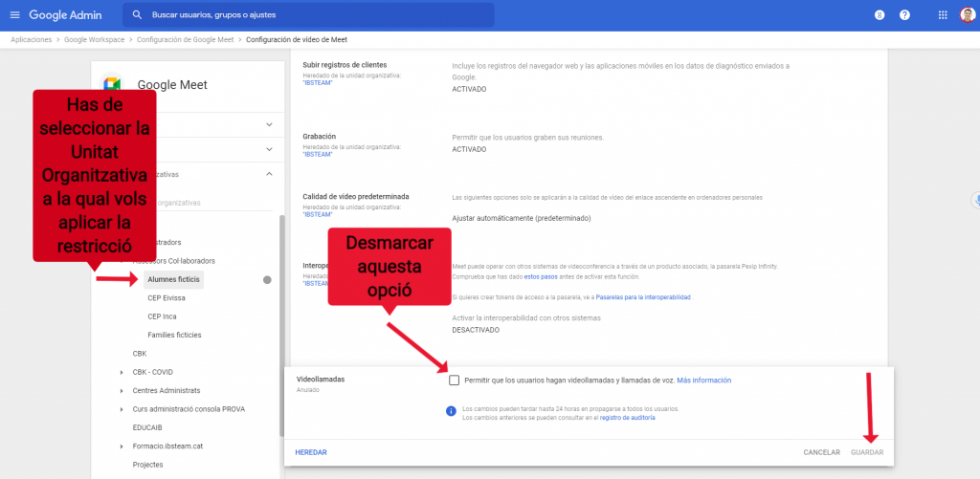Click Ajustar automáticamente (predeterminado) value
This screenshot has width=980, height=479.
point(522,219)
